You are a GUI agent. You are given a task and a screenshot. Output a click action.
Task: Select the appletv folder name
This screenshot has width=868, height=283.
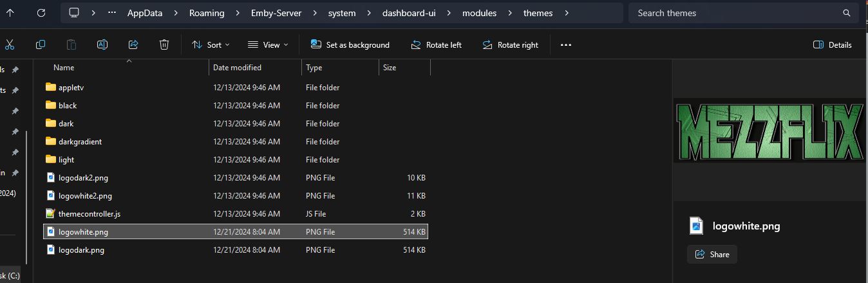pos(71,87)
